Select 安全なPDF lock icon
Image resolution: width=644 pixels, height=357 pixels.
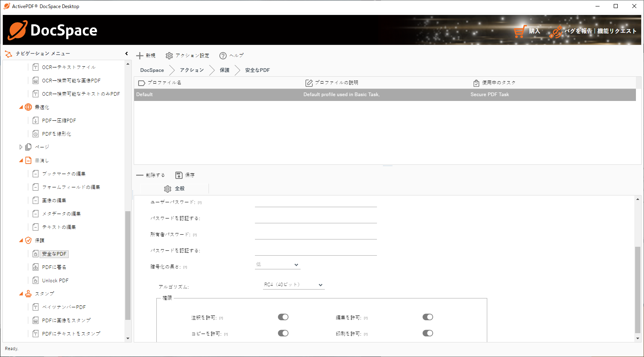coord(36,254)
